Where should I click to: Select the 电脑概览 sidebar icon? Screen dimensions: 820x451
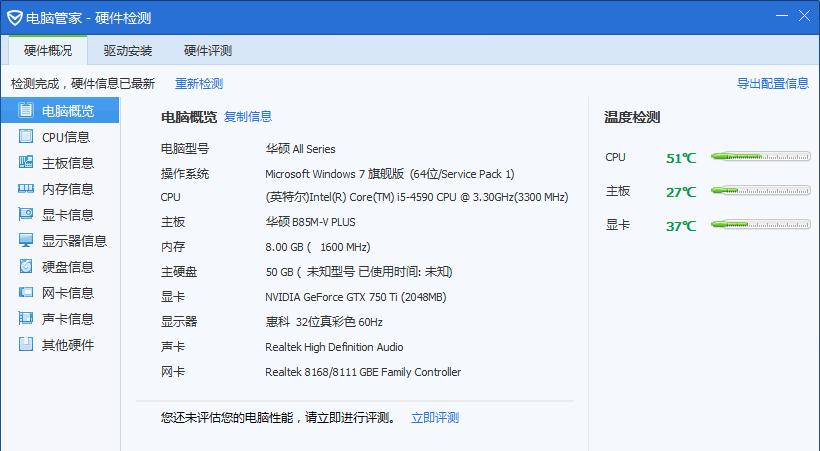[x=26, y=110]
